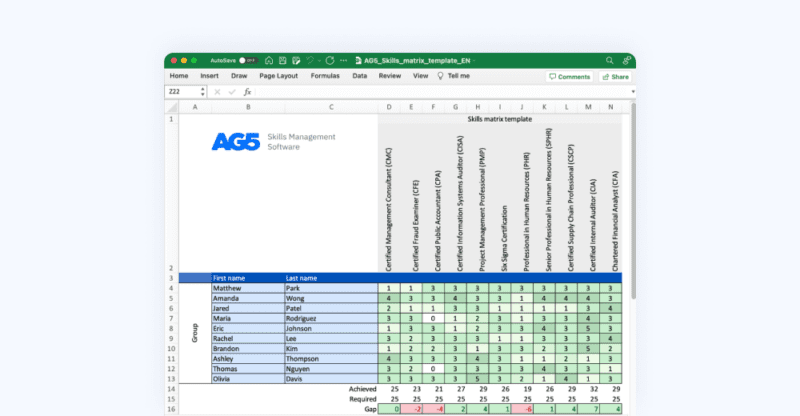Click the 'Gap' label cell
The width and height of the screenshot is (800, 416).
pyautogui.click(x=370, y=409)
